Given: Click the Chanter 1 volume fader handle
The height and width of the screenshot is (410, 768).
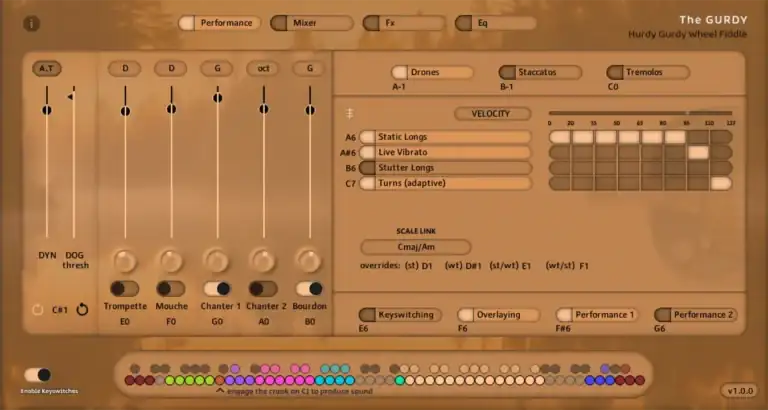Looking at the screenshot, I should (x=217, y=98).
